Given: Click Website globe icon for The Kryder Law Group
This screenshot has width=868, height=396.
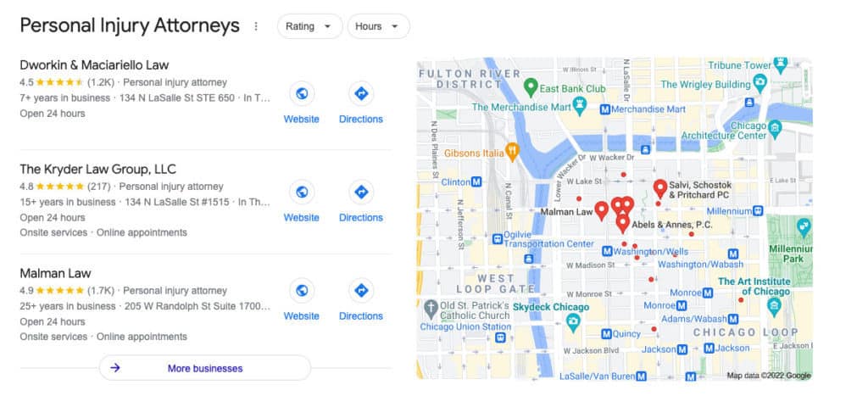Looking at the screenshot, I should [302, 192].
